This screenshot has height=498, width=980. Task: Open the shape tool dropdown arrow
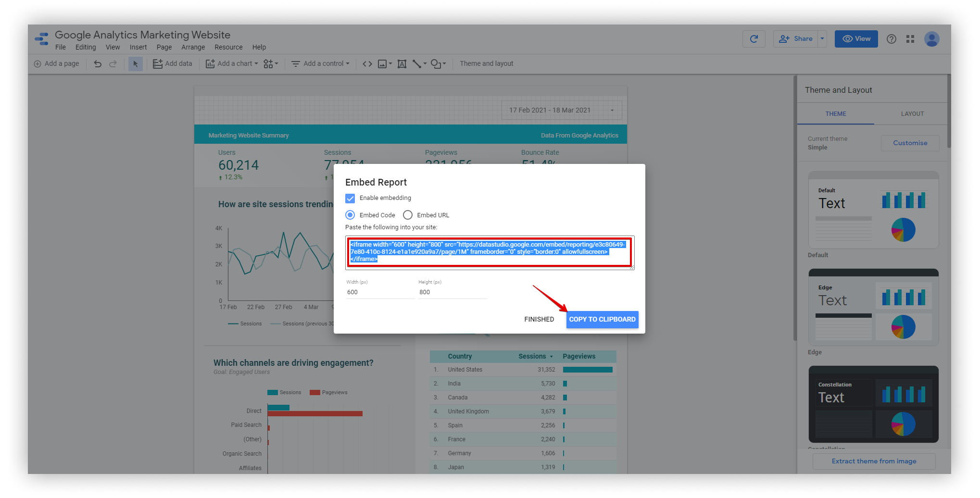(444, 63)
